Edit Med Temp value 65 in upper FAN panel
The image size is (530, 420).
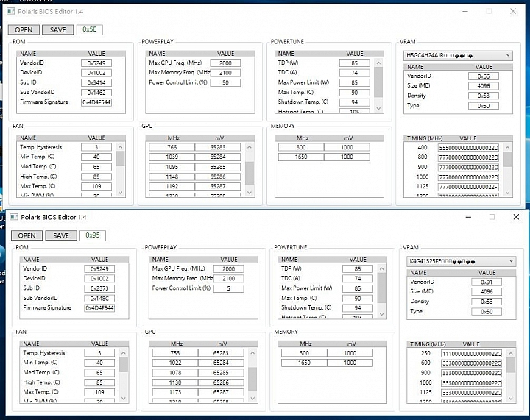point(96,167)
